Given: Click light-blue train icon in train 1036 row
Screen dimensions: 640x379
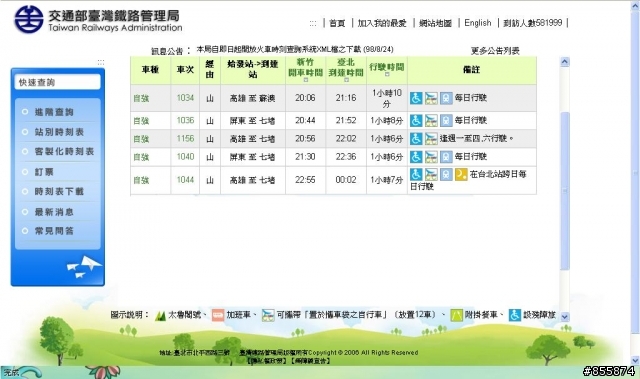Looking at the screenshot, I should tap(446, 120).
